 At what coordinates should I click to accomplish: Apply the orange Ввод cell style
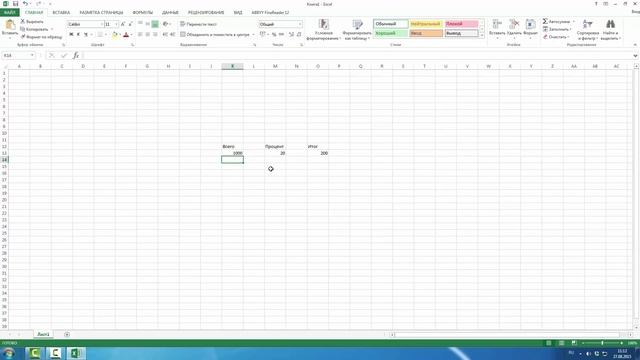coord(426,33)
